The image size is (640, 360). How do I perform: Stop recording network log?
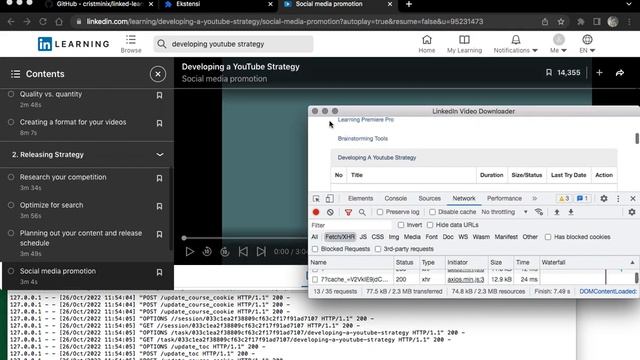pos(316,212)
